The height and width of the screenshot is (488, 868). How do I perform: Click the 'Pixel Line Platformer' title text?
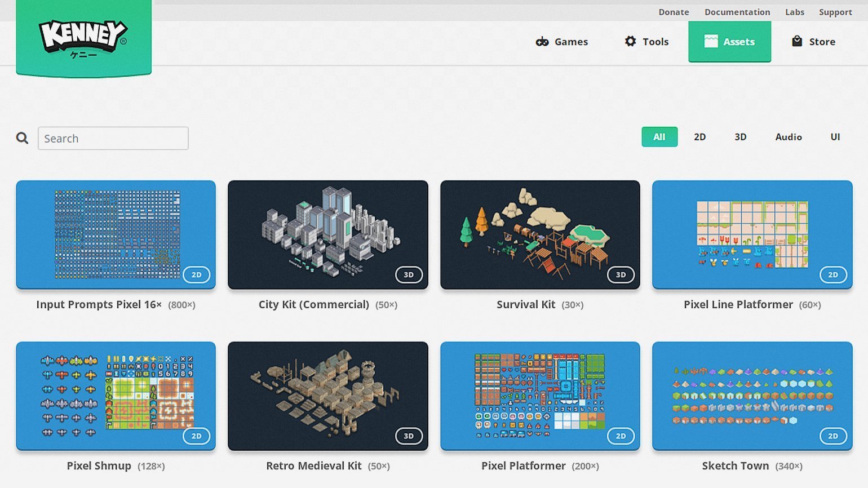[738, 305]
